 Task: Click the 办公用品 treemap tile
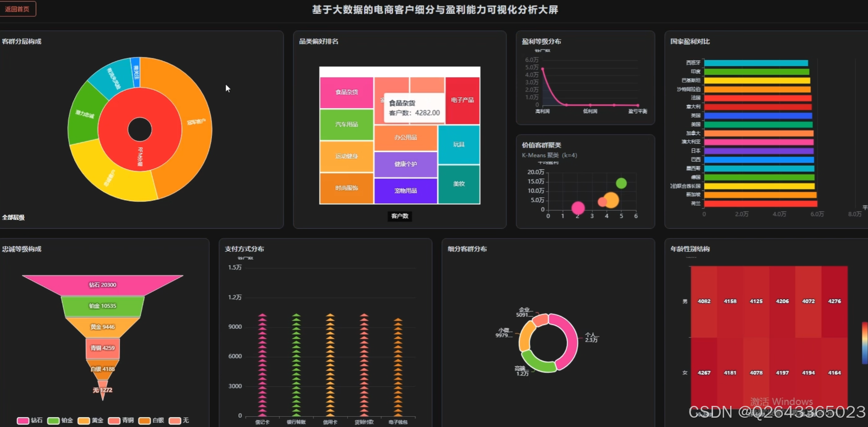point(406,138)
